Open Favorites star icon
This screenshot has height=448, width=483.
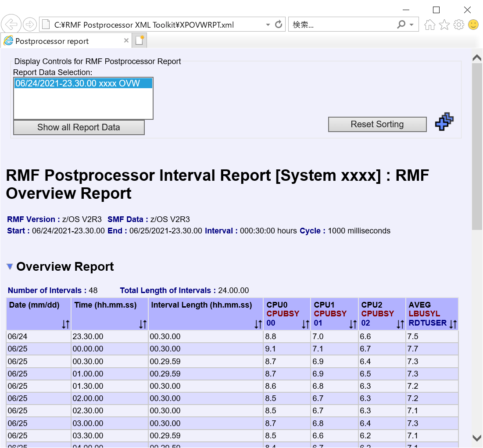point(444,25)
